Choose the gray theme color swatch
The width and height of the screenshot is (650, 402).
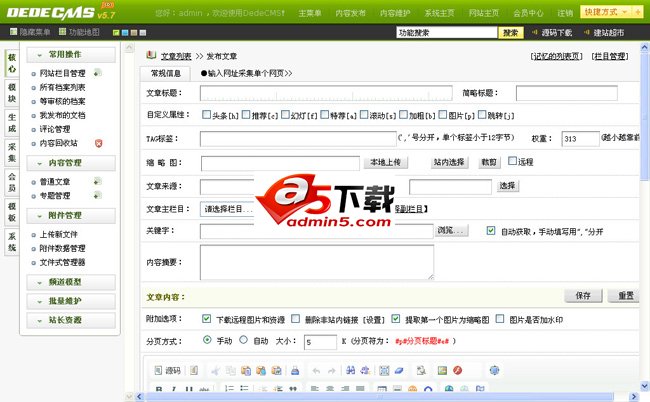click(x=143, y=32)
